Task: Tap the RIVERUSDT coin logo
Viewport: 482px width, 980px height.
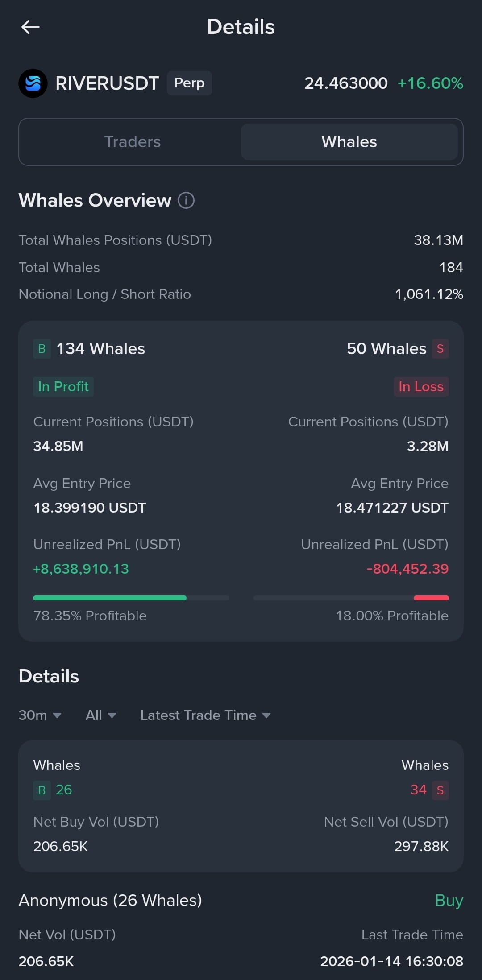Action: [33, 83]
